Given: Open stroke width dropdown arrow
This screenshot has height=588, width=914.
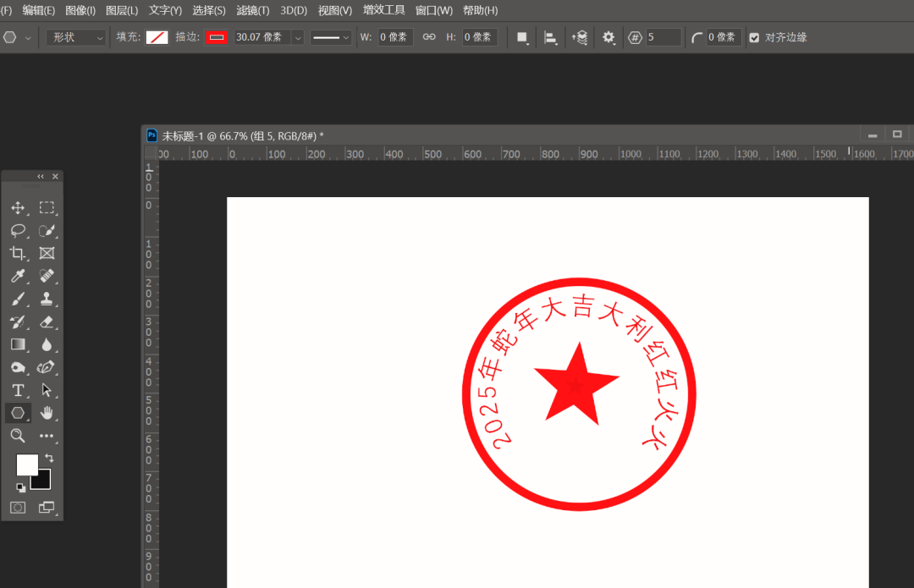Looking at the screenshot, I should click(298, 38).
